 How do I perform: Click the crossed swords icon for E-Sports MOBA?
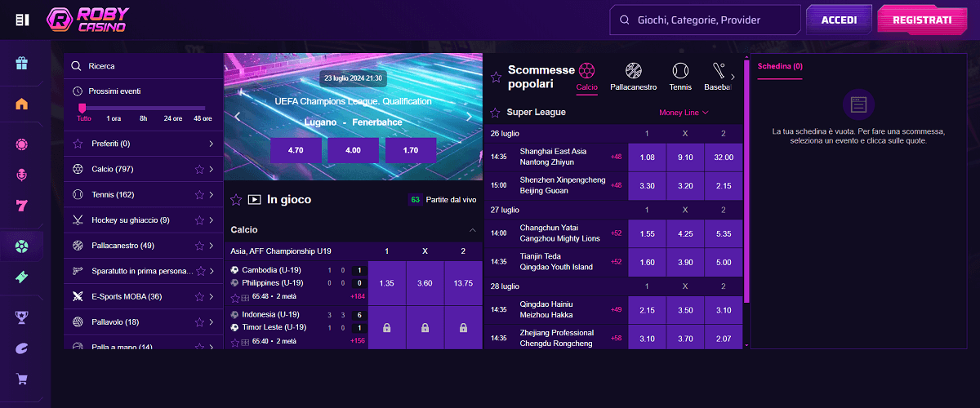tap(78, 296)
